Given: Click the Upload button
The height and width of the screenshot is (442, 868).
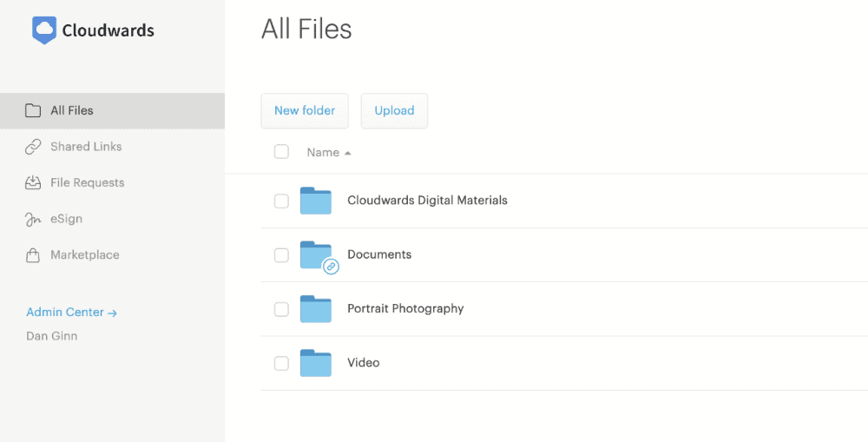Looking at the screenshot, I should click(x=395, y=111).
